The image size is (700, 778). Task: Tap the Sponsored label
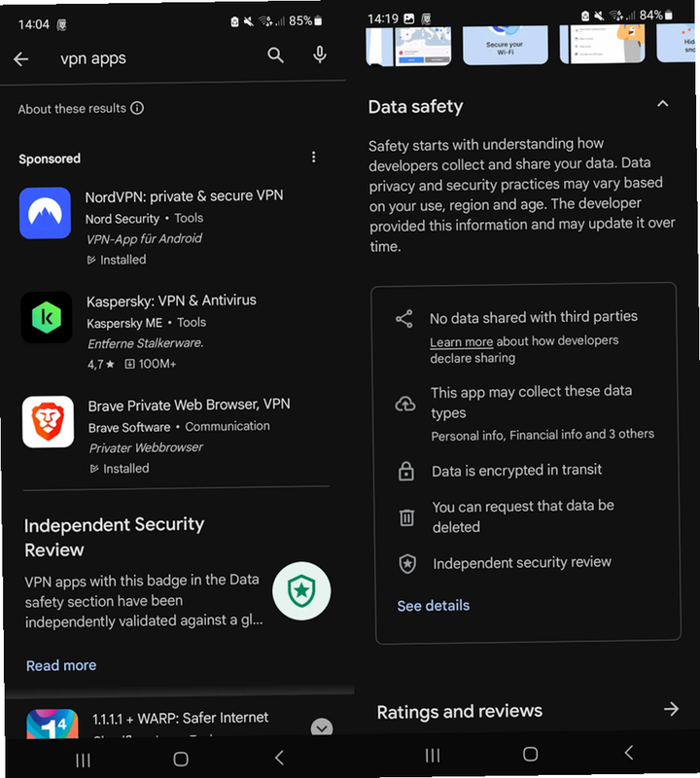pos(50,159)
